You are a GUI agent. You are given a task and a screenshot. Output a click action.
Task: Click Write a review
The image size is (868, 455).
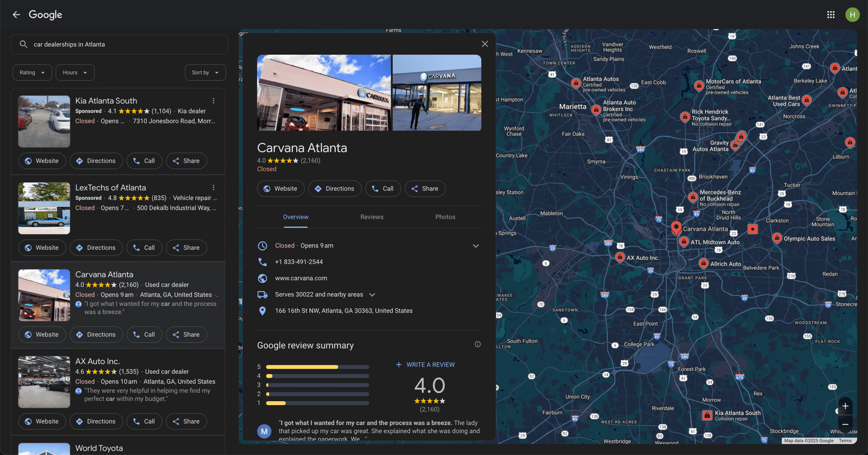coord(425,365)
